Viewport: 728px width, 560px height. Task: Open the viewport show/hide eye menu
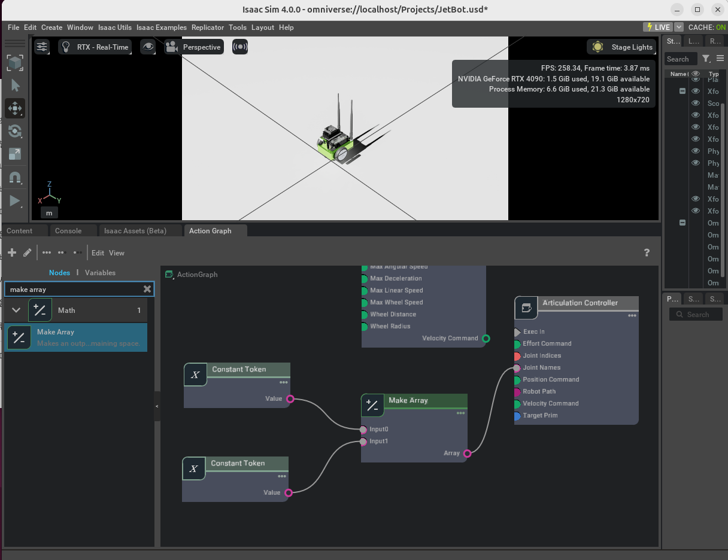(x=147, y=47)
